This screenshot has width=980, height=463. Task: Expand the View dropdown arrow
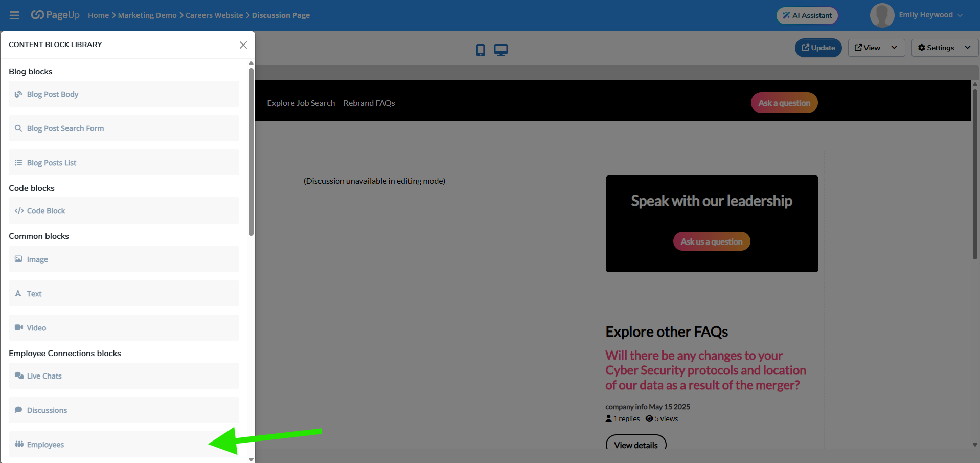[x=894, y=48]
